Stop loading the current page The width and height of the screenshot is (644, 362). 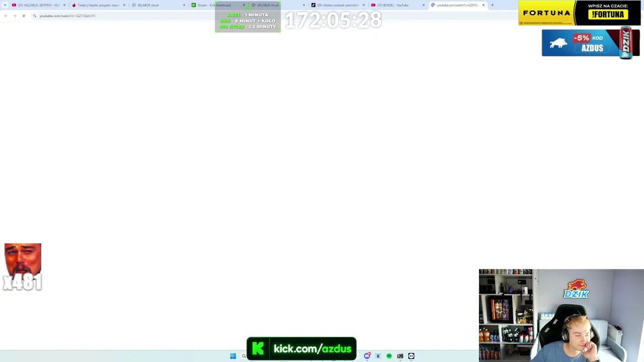[24, 16]
